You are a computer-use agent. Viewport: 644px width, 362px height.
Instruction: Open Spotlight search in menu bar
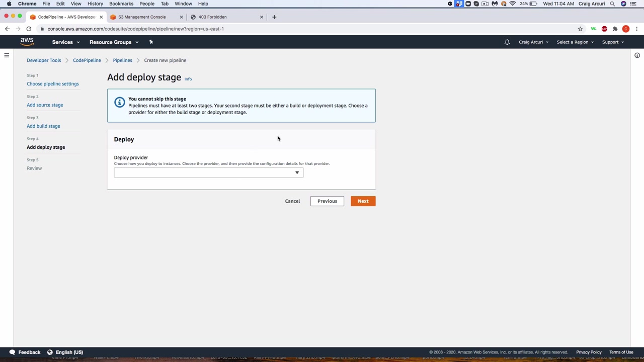point(612,4)
